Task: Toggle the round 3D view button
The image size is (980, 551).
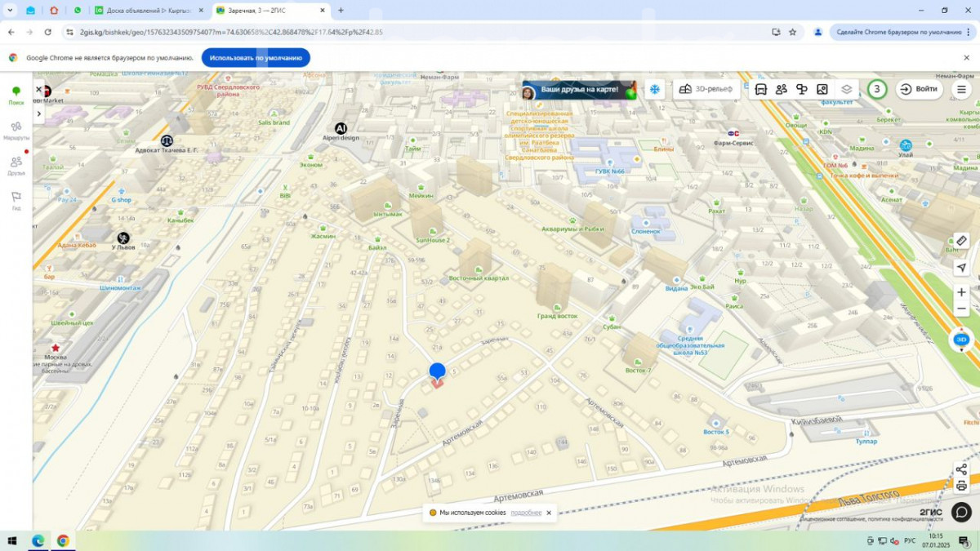Action: (961, 340)
